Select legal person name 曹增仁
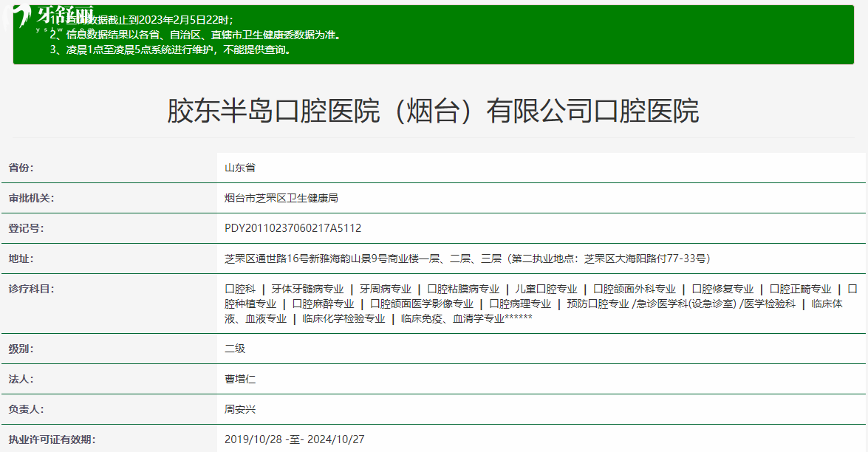Image resolution: width=868 pixels, height=452 pixels. [239, 379]
